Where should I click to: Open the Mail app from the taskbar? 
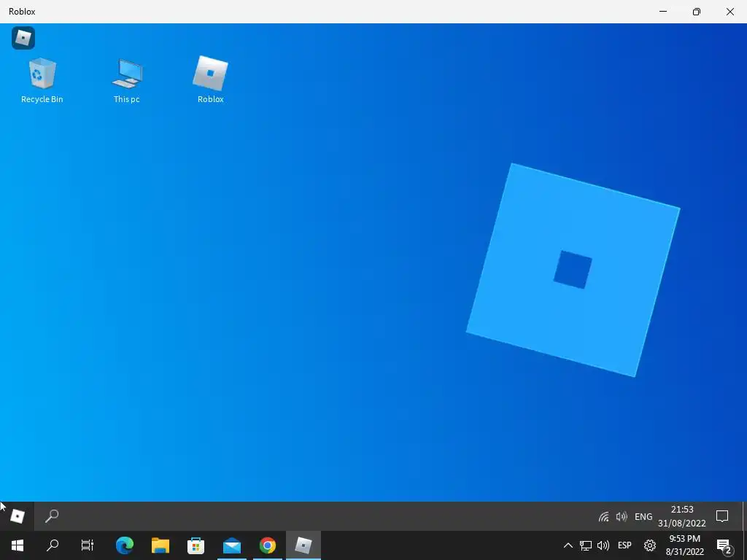(x=232, y=545)
